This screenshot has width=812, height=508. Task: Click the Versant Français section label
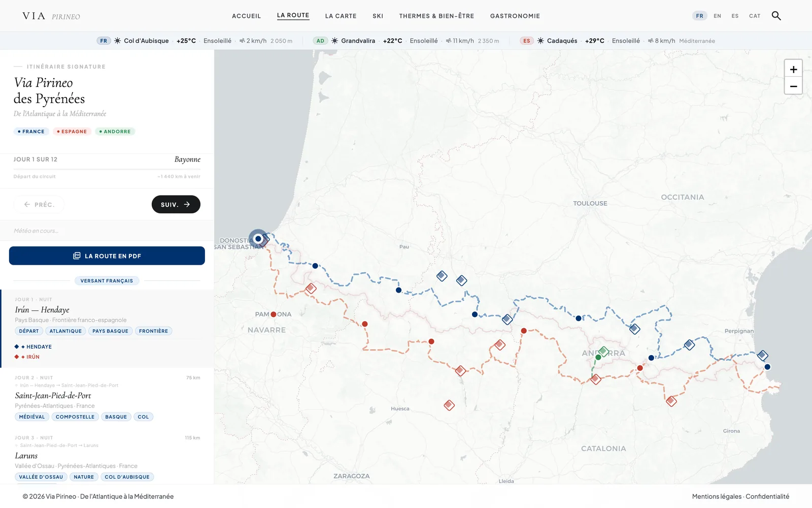(x=107, y=280)
